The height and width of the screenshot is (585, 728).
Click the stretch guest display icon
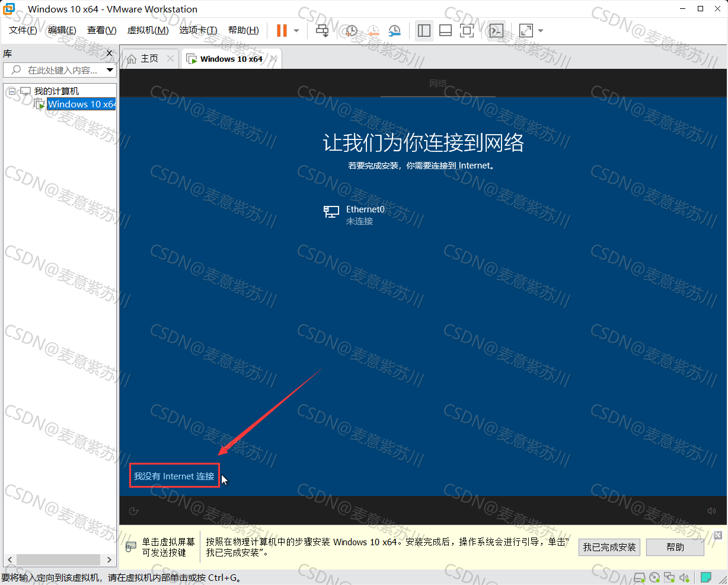pos(526,30)
